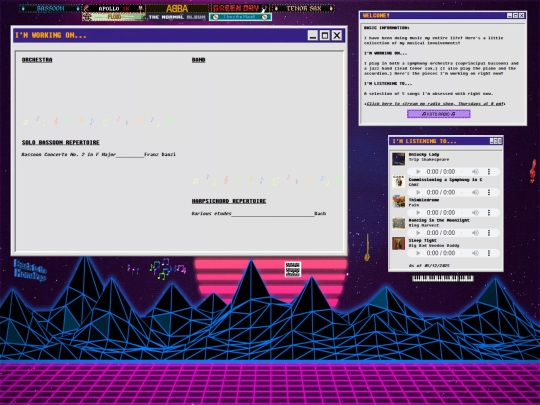Open more options for Unlucky Lady player
The image size is (540, 405).
489,172
